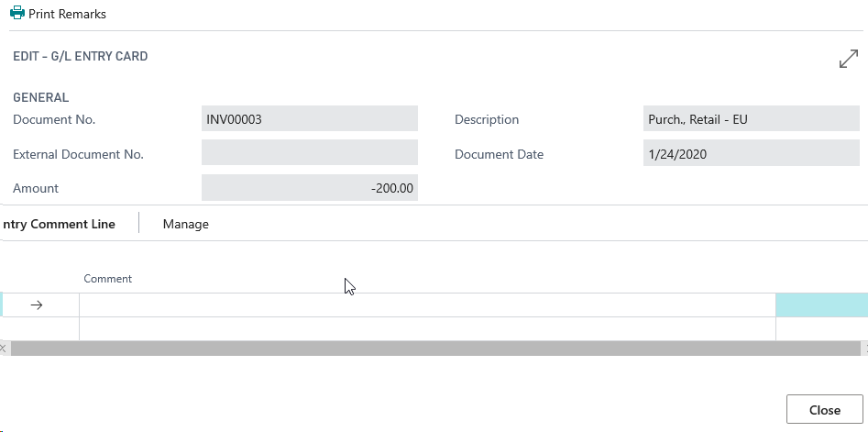Screen dimensions: 868x432
Task: Click the Print Remarks printer icon
Action: [x=17, y=14]
